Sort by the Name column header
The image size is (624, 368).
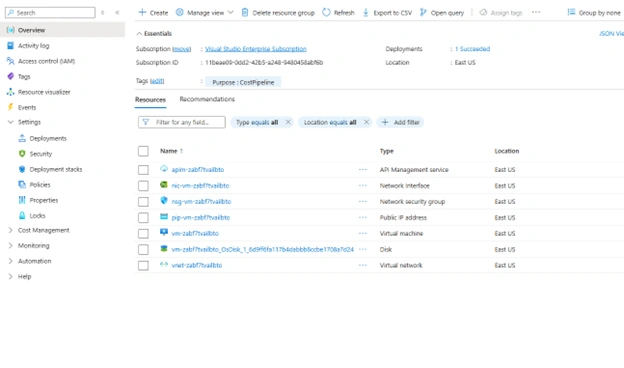[x=172, y=151]
